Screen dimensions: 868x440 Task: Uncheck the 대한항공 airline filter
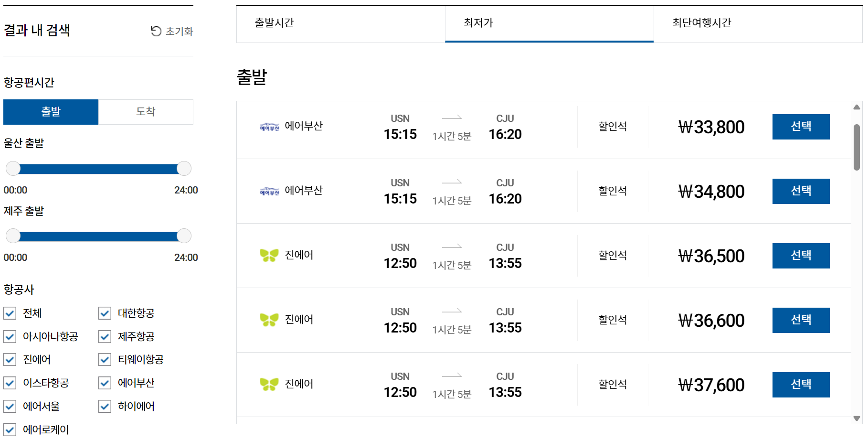[x=105, y=313]
